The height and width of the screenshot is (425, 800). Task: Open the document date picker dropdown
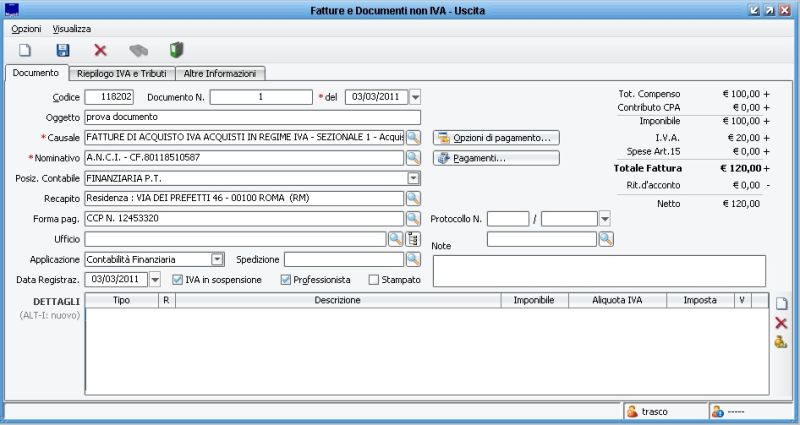click(x=415, y=97)
